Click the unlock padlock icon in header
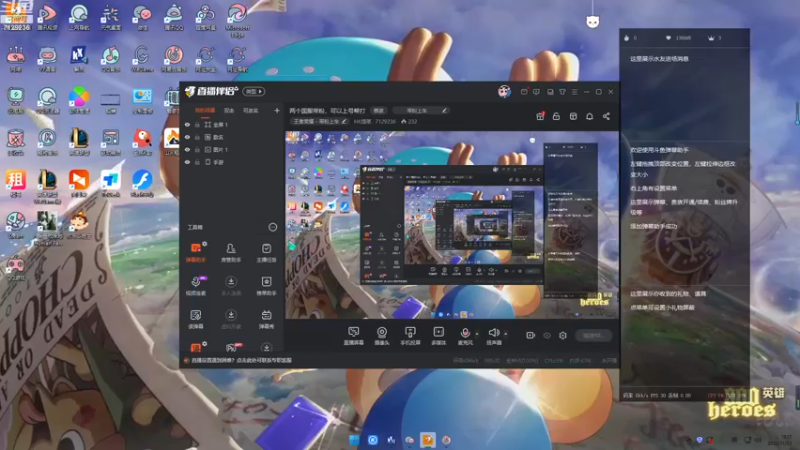800x450 pixels. (556, 116)
